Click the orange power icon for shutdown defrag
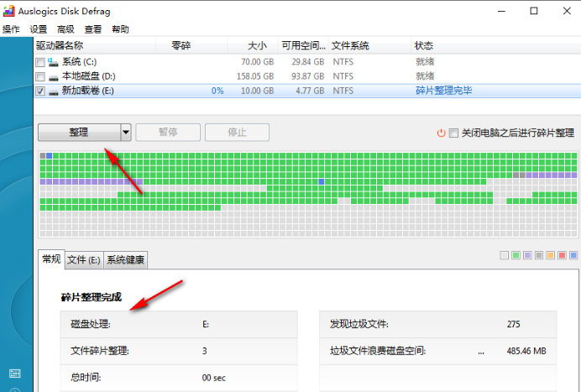The height and width of the screenshot is (392, 581). [x=441, y=133]
